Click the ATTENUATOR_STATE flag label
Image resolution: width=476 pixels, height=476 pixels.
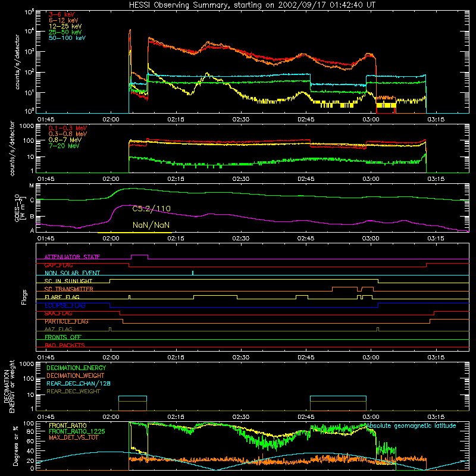72,257
